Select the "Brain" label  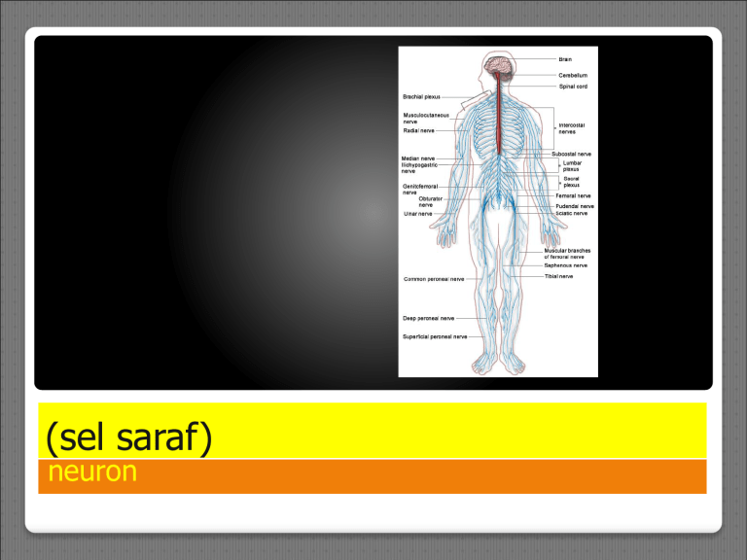565,59
